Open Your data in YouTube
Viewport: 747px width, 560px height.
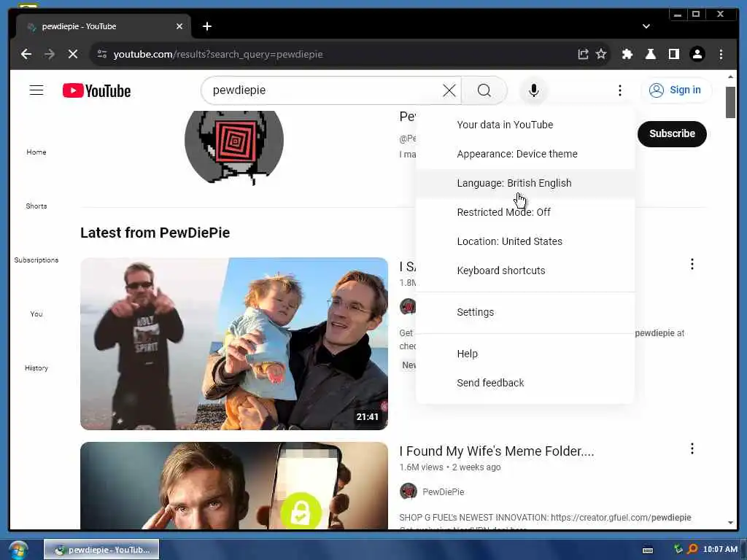[525, 125]
